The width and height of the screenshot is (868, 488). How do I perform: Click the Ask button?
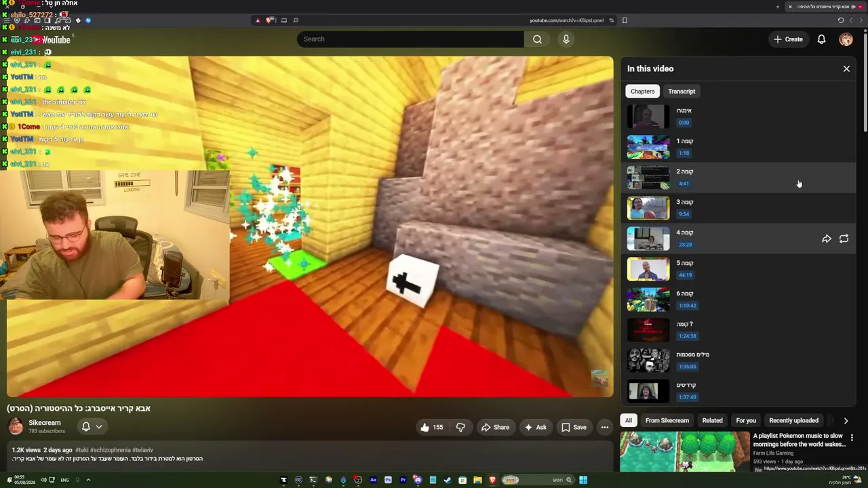[x=534, y=427]
